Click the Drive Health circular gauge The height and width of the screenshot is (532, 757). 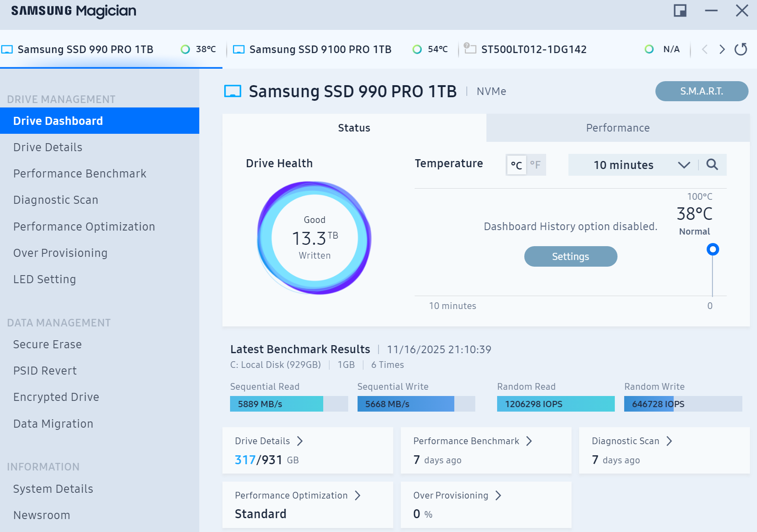pyautogui.click(x=314, y=238)
